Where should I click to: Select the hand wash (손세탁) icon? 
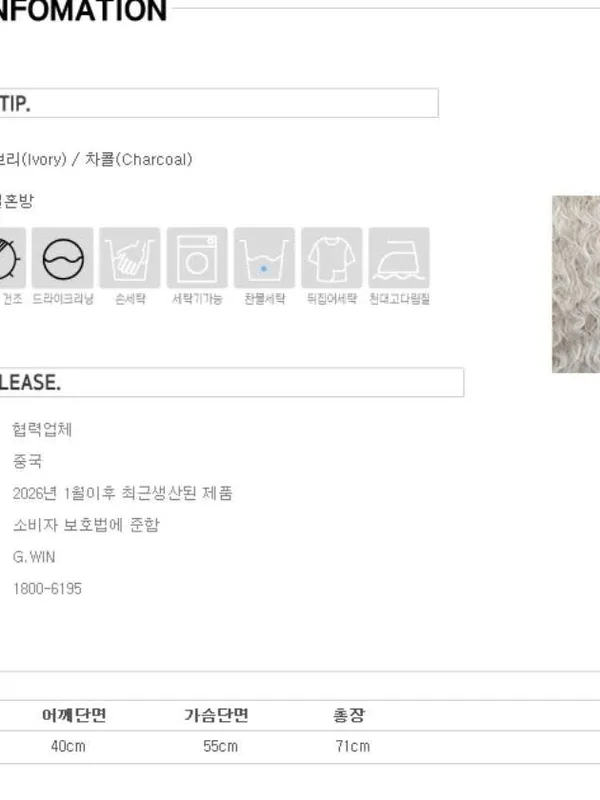coord(130,258)
